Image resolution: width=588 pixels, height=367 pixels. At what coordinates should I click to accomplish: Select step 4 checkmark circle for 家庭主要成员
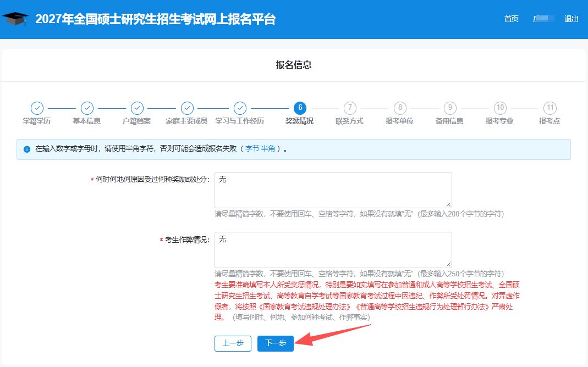click(x=187, y=108)
